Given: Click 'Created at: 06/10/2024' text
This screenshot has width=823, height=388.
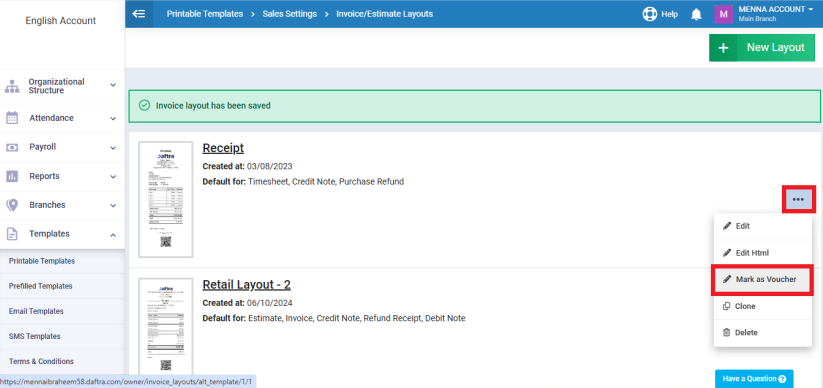Looking at the screenshot, I should click(x=247, y=303).
